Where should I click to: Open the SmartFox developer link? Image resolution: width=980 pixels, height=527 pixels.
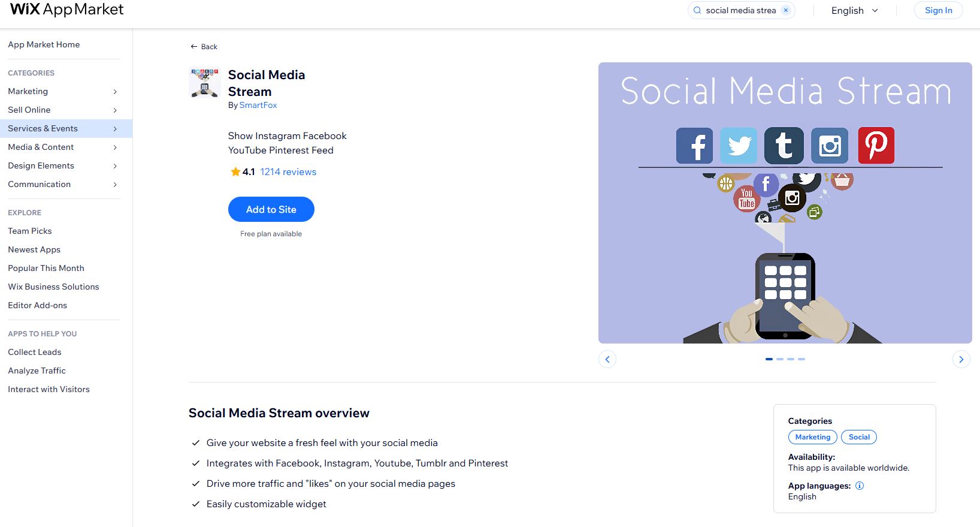pos(258,105)
